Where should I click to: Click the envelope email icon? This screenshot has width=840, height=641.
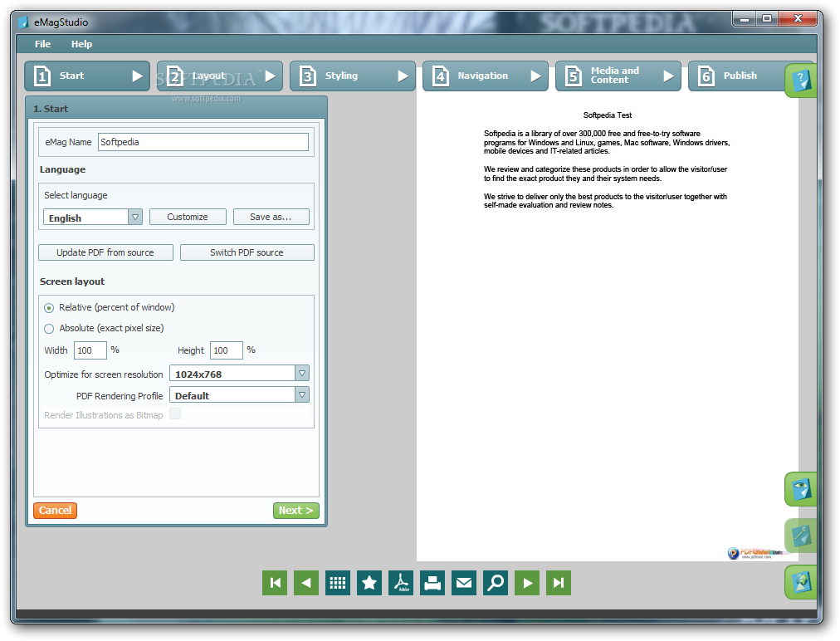(464, 583)
